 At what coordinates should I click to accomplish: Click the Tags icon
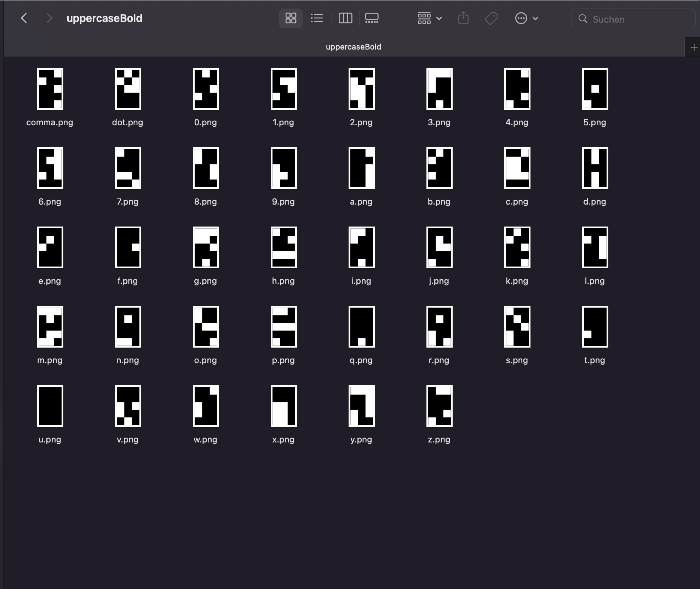(491, 18)
